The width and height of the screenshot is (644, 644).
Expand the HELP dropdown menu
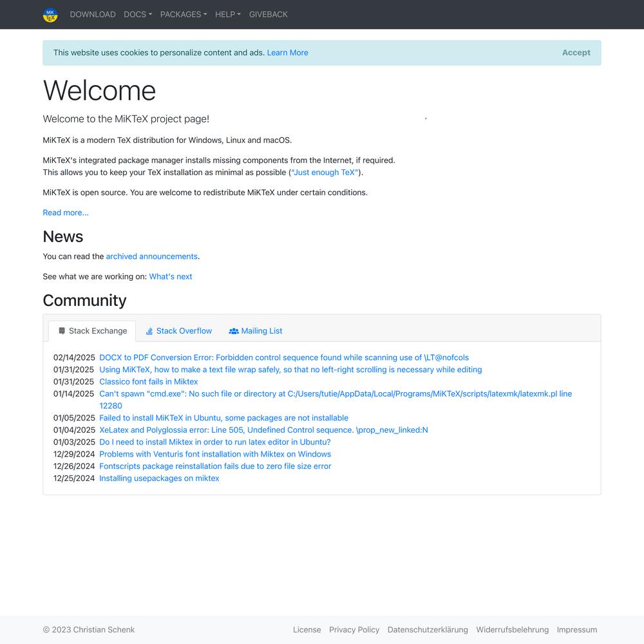click(x=228, y=14)
